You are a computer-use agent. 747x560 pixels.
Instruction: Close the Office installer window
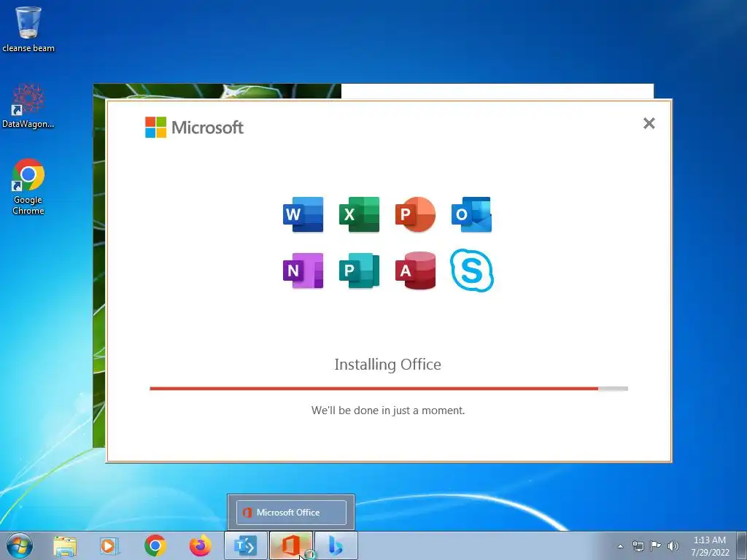click(x=649, y=123)
